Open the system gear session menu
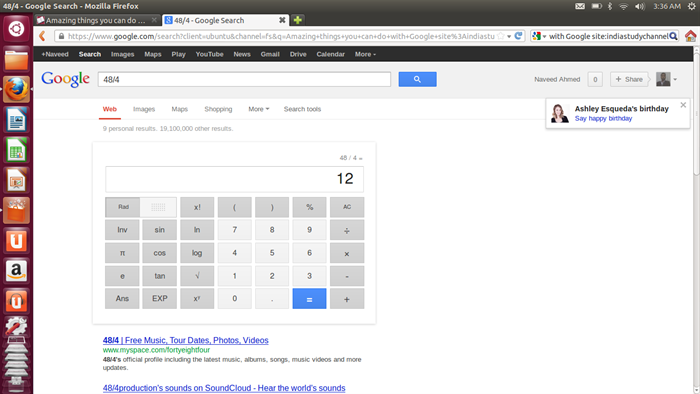The width and height of the screenshot is (700, 394). 692,6
